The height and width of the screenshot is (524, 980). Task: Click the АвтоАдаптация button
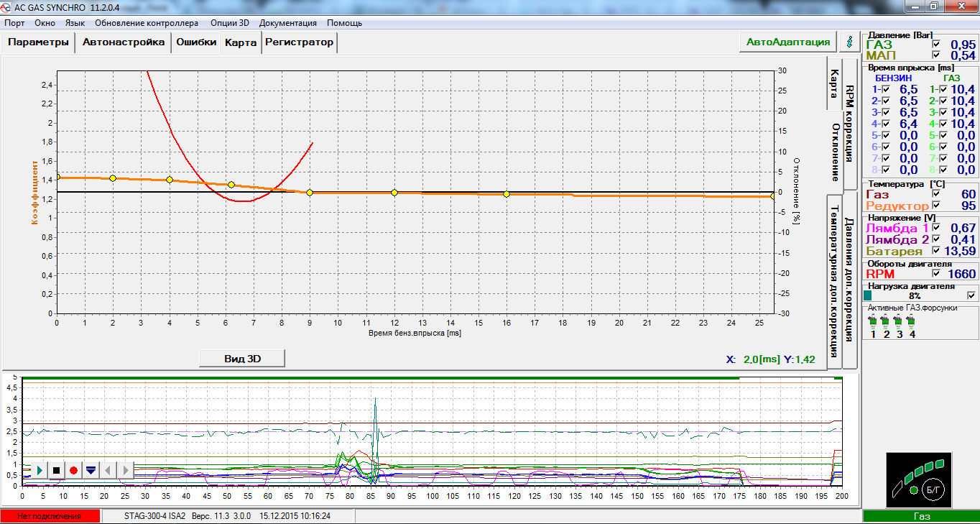pos(788,42)
